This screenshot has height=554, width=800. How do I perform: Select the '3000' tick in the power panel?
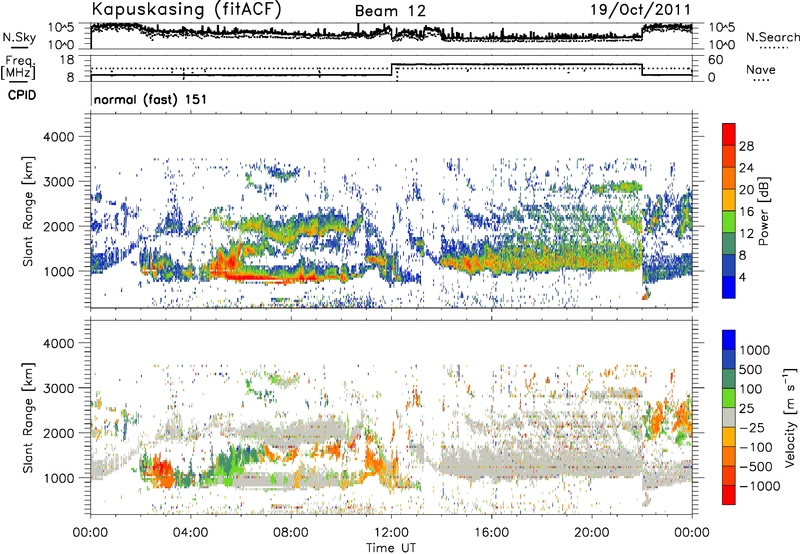coord(58,182)
